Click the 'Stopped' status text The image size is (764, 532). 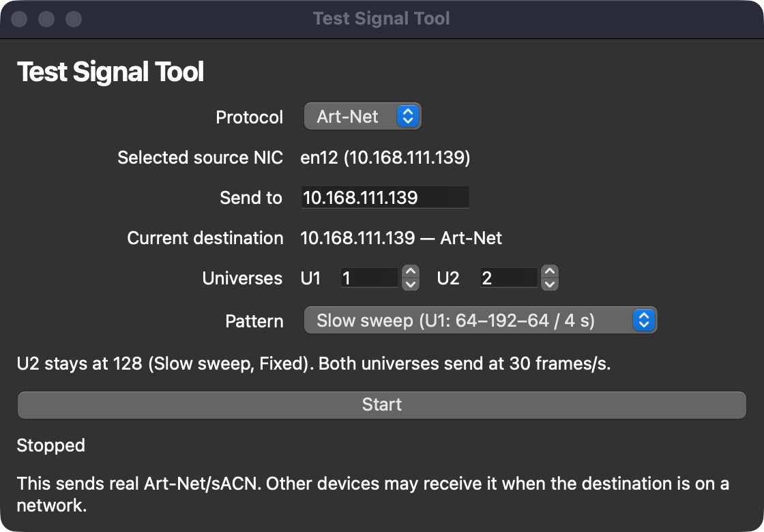pyautogui.click(x=51, y=445)
